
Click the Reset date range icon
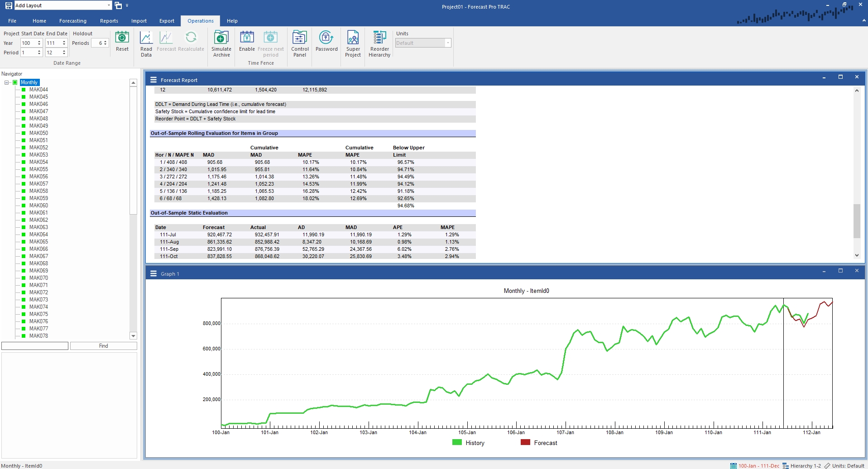point(122,37)
